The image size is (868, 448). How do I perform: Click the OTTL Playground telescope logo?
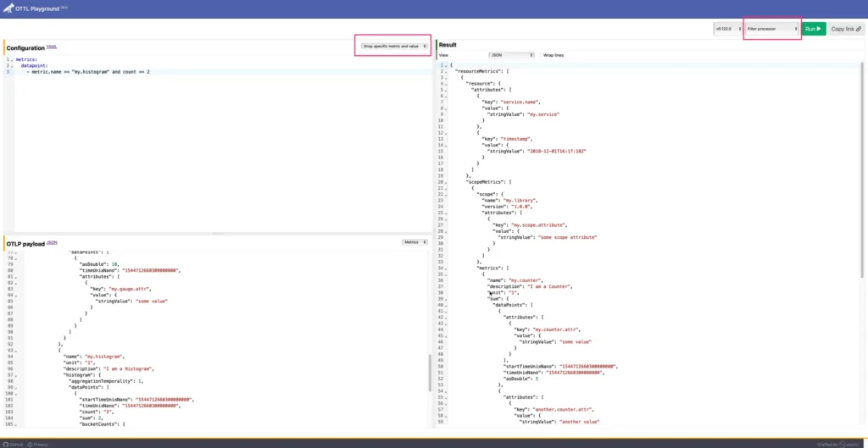(8, 8)
